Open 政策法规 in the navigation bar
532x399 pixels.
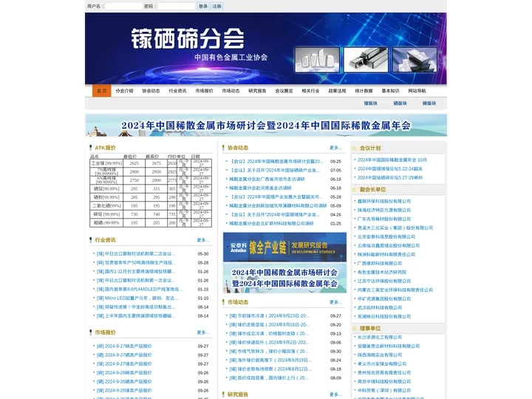click(337, 91)
